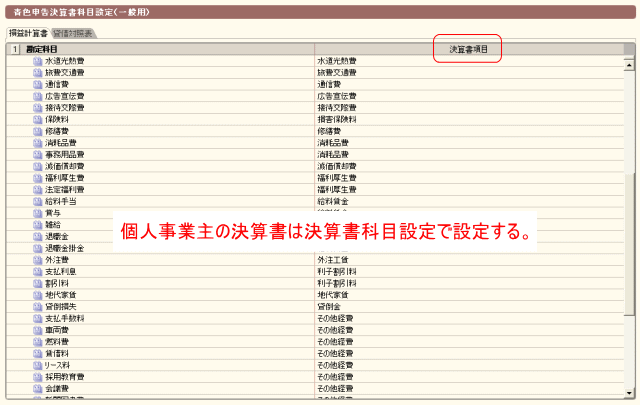Click the account icon beside 車両費

pos(38,330)
